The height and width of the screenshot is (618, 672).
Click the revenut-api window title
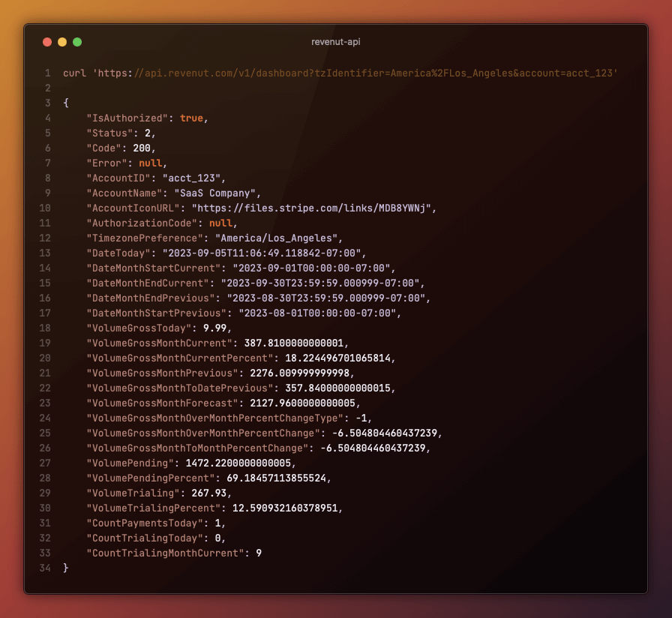335,42
